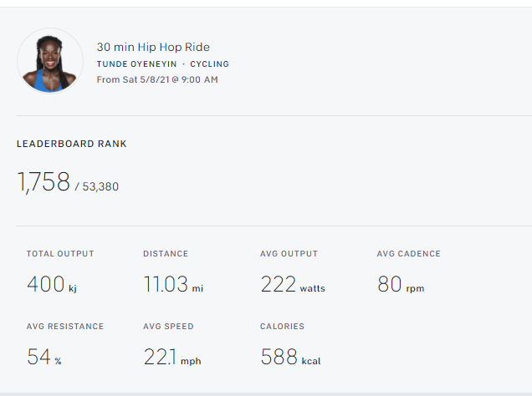Click the Distance label
Image resolution: width=532 pixels, height=396 pixels.
click(x=166, y=254)
